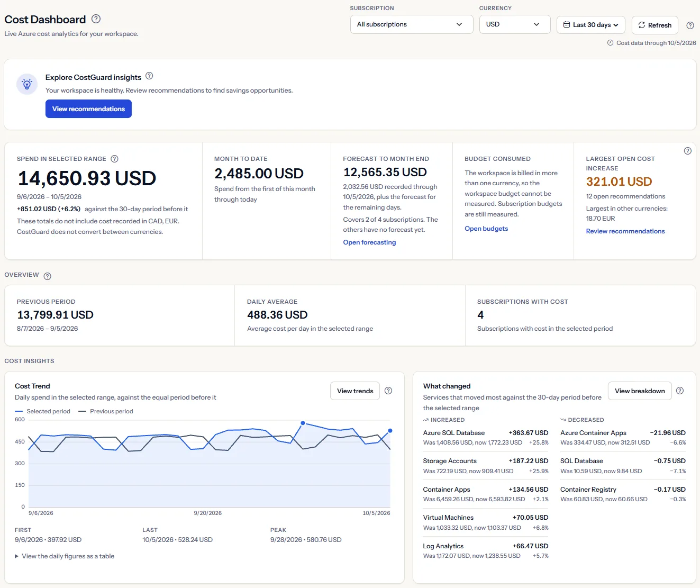The height and width of the screenshot is (588, 700).
Task: Click Review recommendations link
Action: 625,231
